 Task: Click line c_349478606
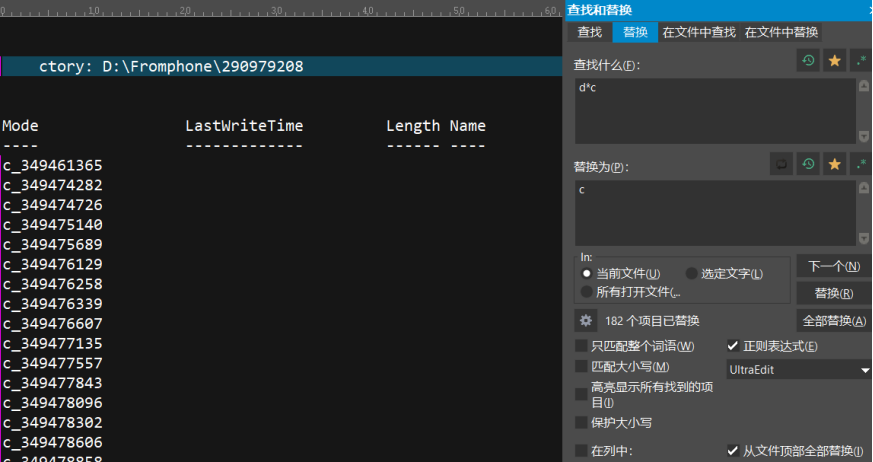pyautogui.click(x=53, y=443)
